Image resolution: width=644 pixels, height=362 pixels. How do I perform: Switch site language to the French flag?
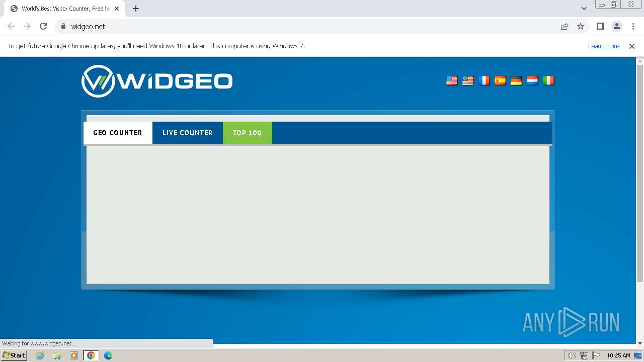[484, 80]
